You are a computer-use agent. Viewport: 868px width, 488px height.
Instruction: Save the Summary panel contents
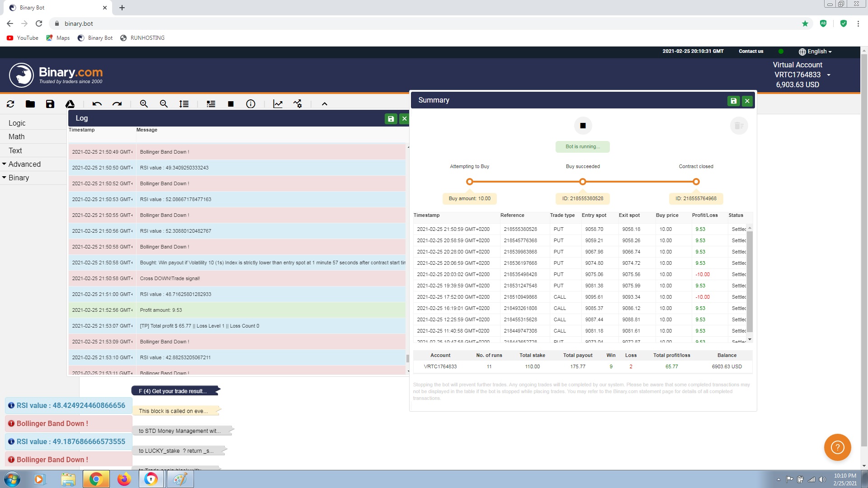click(733, 101)
